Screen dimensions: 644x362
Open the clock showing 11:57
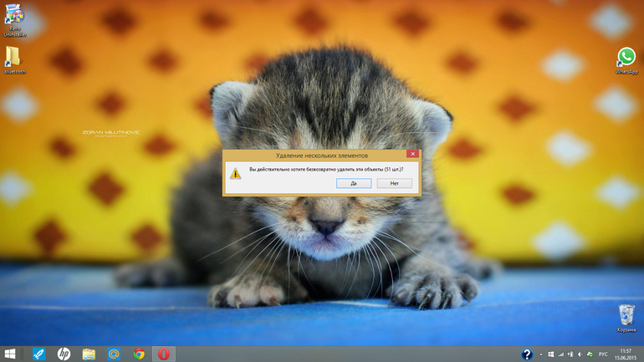626,354
